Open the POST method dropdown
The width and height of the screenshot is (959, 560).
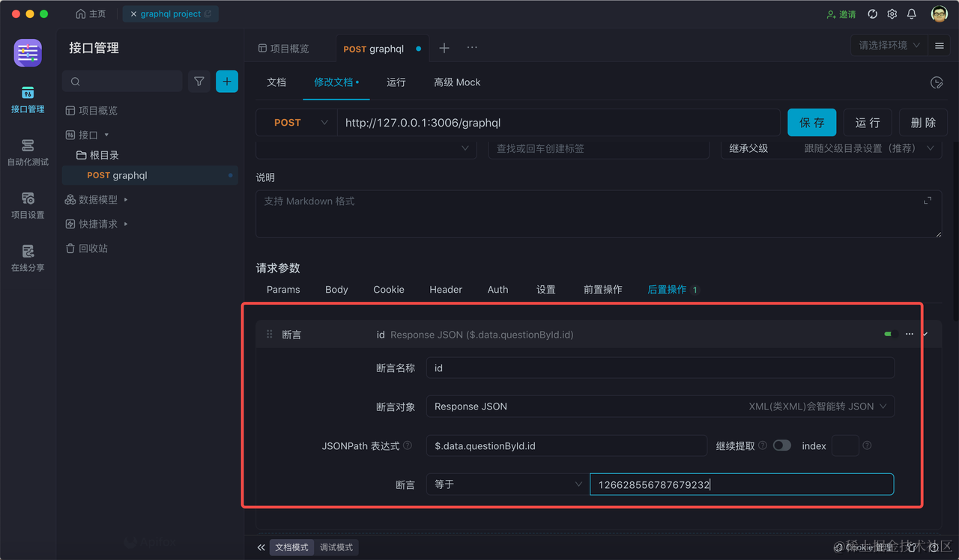296,122
